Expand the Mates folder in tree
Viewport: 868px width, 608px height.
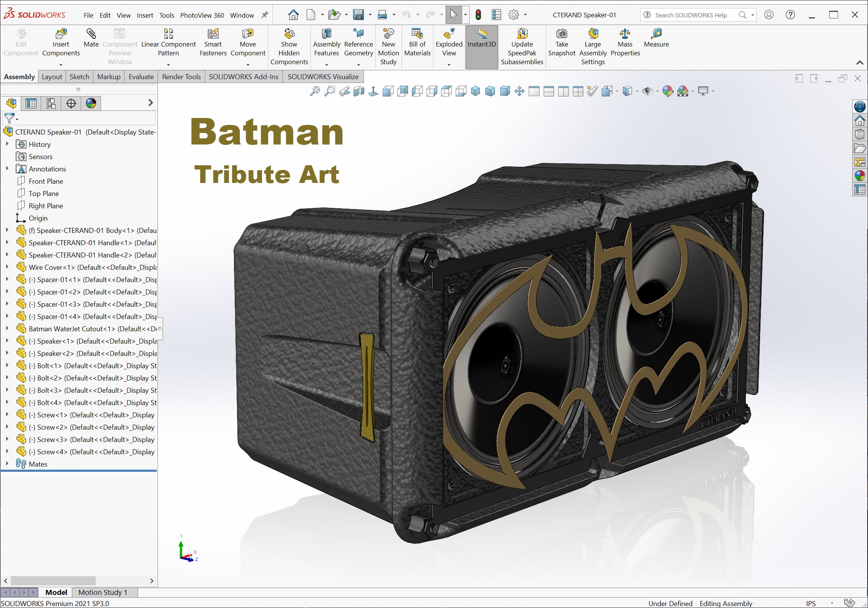pos(7,464)
